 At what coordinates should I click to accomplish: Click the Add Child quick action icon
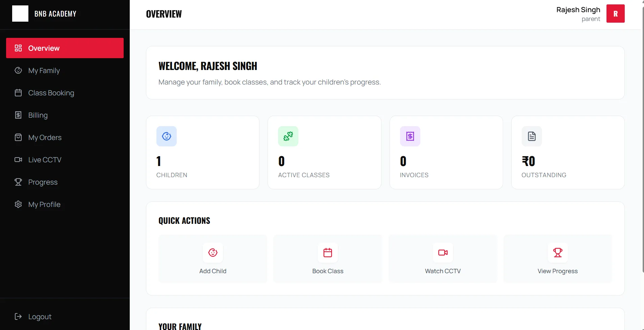click(x=213, y=253)
